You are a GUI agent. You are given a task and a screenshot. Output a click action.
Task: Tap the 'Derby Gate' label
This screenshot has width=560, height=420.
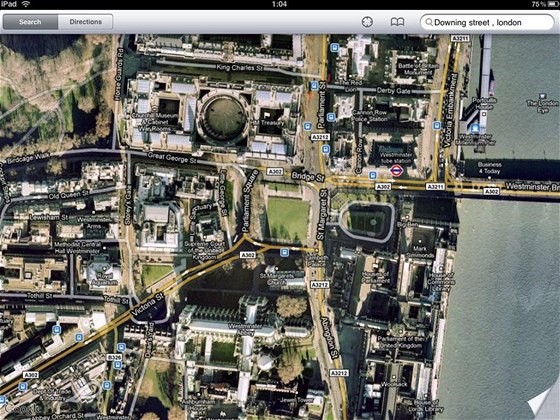point(394,91)
